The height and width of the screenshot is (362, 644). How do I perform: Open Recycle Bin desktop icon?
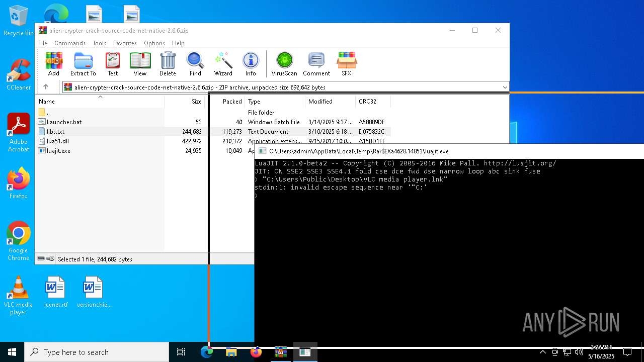[x=18, y=22]
